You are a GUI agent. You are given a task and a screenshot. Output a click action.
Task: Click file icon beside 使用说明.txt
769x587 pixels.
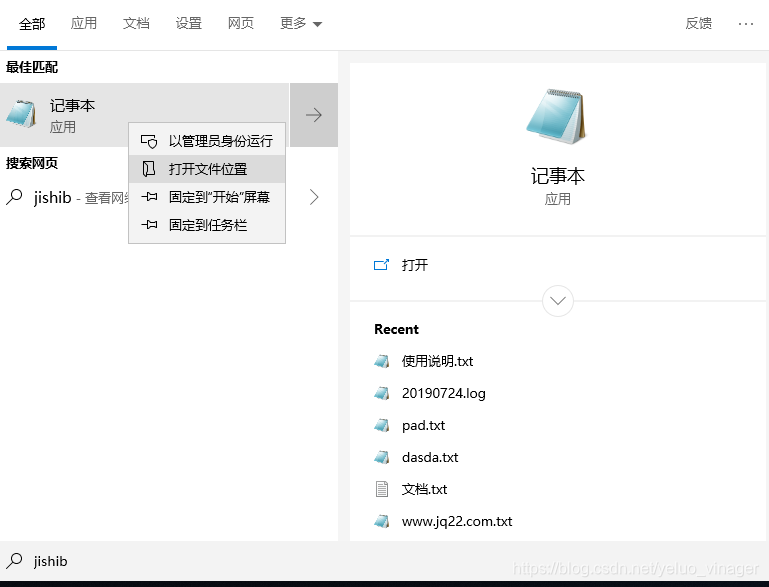coord(382,361)
